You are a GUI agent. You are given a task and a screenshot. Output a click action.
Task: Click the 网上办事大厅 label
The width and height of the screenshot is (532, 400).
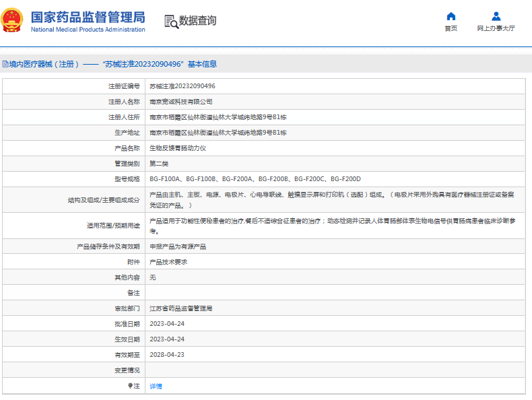pos(496,28)
